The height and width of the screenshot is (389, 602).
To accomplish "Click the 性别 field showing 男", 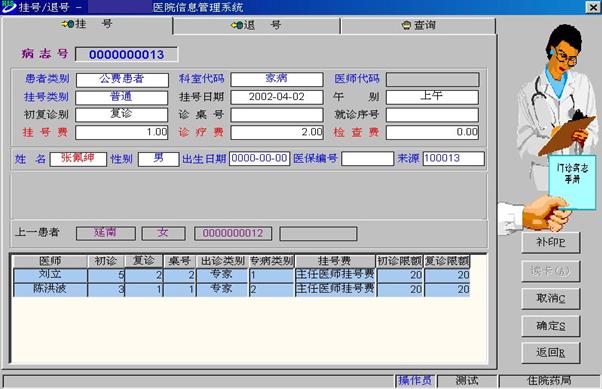I will coord(159,159).
